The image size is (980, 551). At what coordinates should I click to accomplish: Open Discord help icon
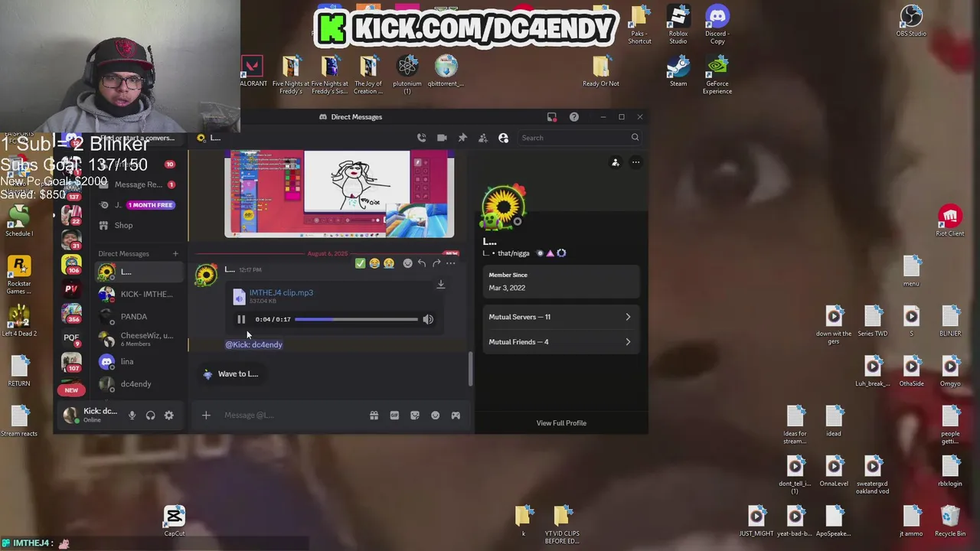[x=574, y=117]
